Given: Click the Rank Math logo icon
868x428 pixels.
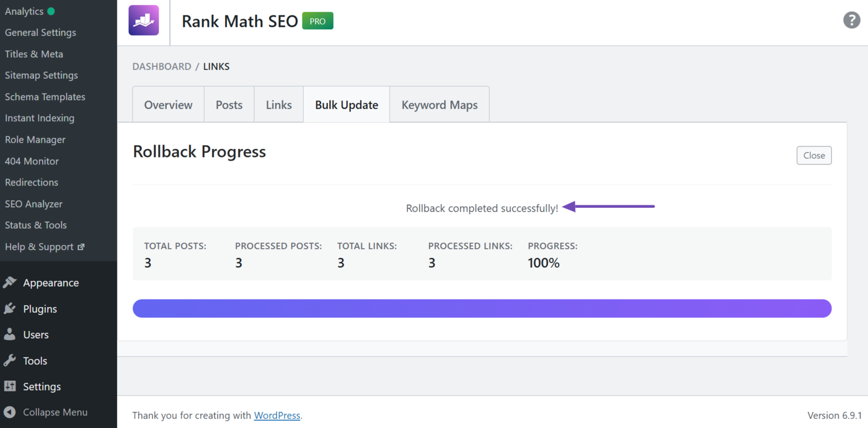Looking at the screenshot, I should pyautogui.click(x=143, y=20).
